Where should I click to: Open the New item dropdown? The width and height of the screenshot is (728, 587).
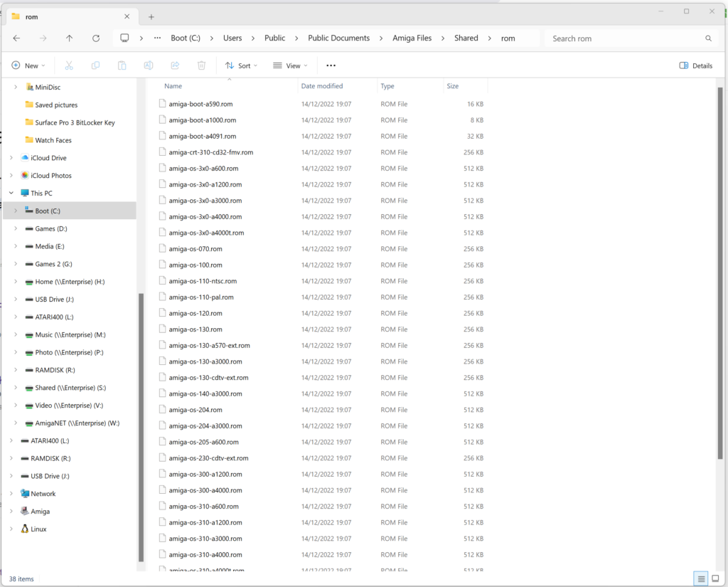(28, 65)
